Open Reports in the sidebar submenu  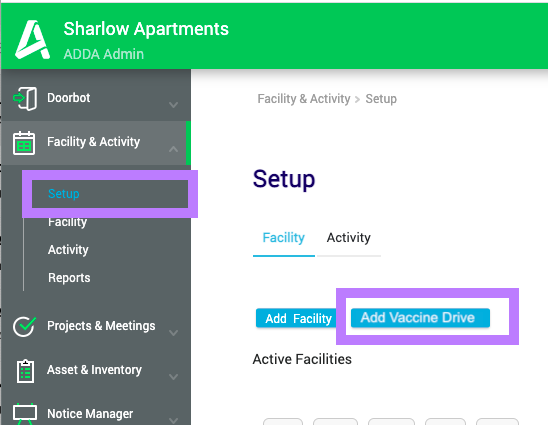click(x=69, y=278)
